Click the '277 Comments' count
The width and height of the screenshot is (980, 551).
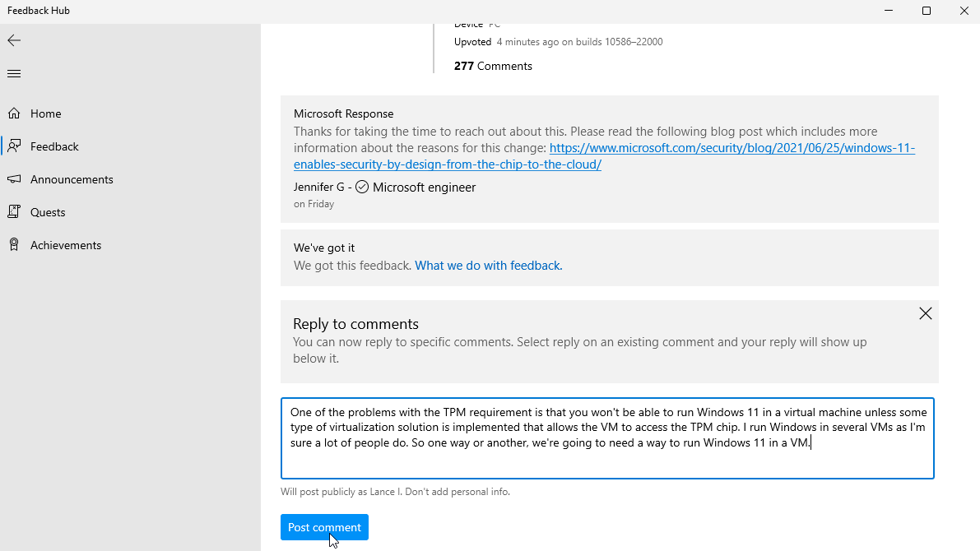(x=493, y=67)
